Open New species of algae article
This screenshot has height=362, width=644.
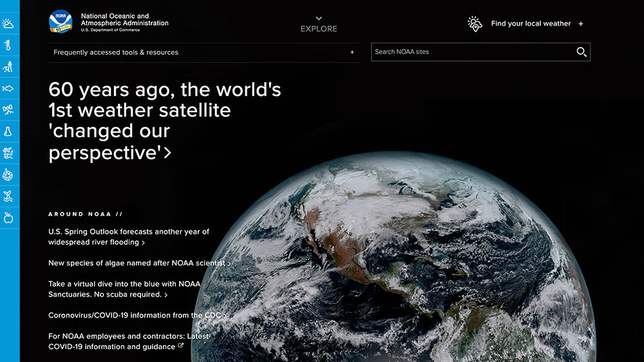click(x=139, y=263)
